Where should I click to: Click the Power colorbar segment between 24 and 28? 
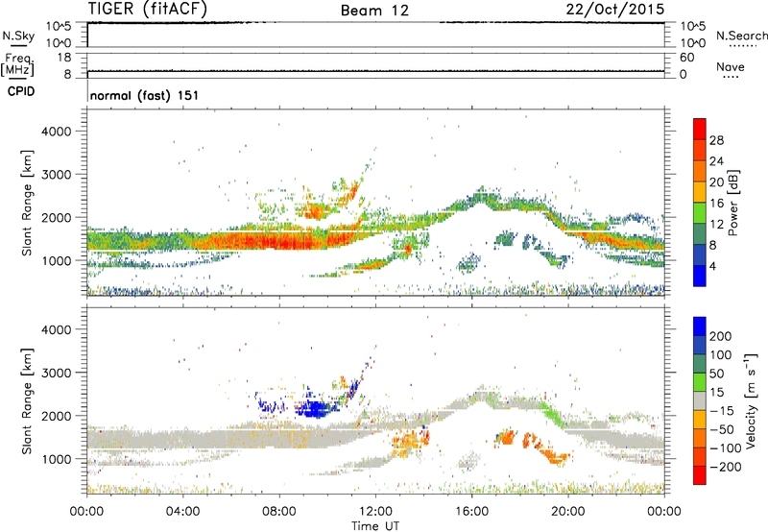tap(700, 150)
